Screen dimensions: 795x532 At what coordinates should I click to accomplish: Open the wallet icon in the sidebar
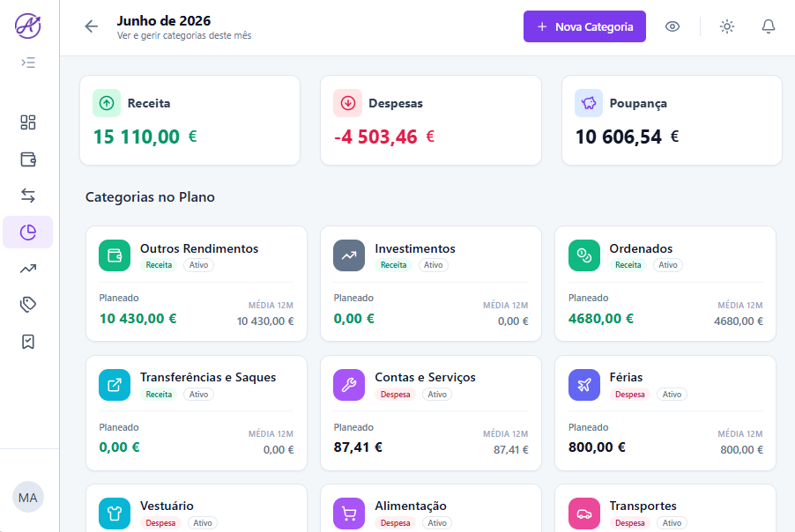click(27, 159)
